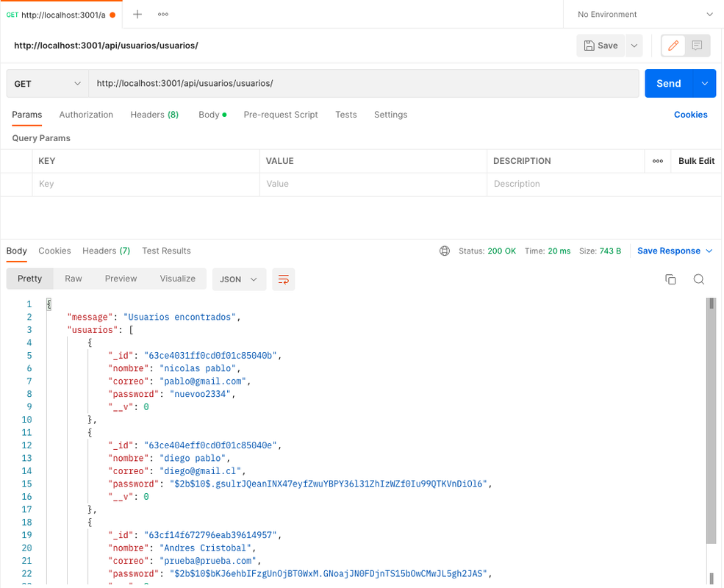Viewport: 724px width, 588px height.
Task: Click the Key input cell
Action: (146, 184)
